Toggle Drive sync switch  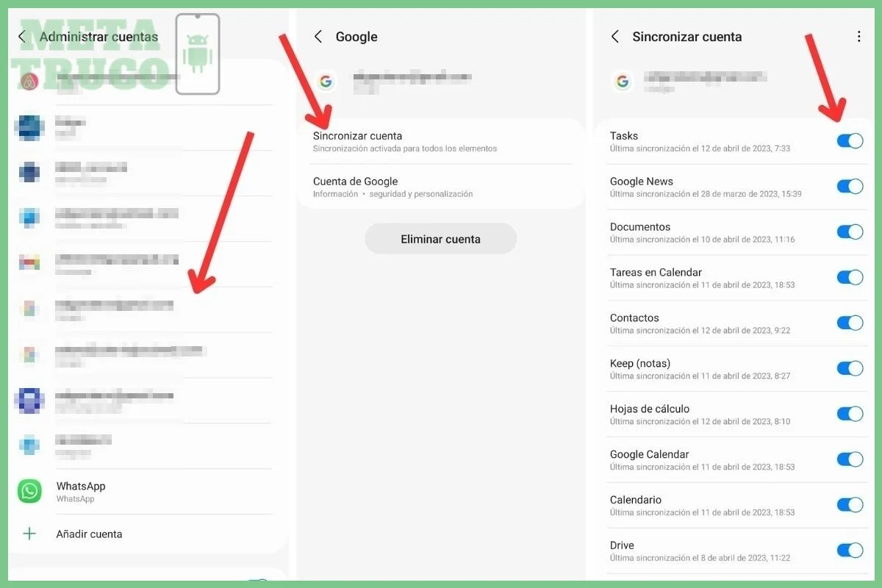coord(850,551)
